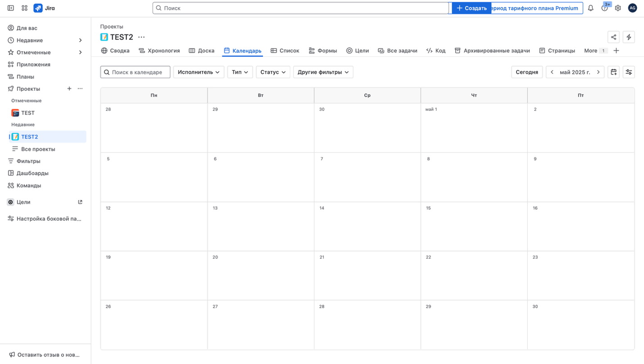Open the Статус filter dropdown

[273, 72]
